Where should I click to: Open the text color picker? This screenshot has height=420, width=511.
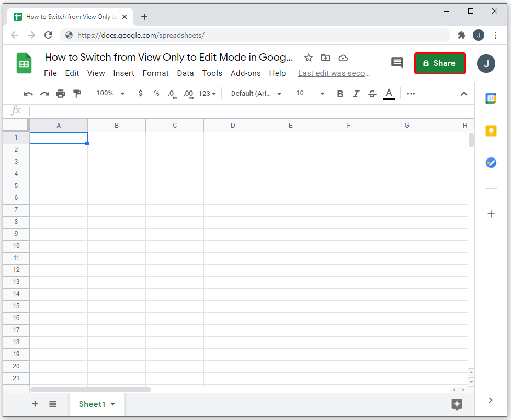389,94
